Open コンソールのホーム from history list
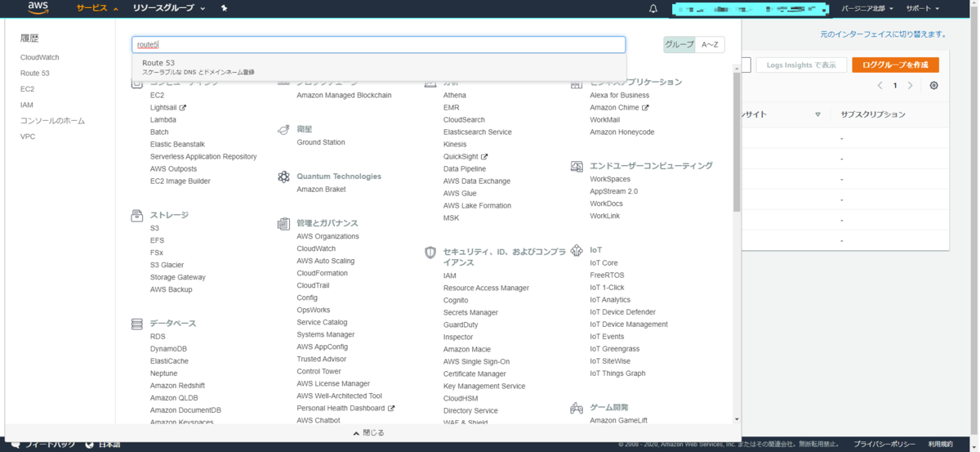Screen dimensions: 980x452 (52, 121)
